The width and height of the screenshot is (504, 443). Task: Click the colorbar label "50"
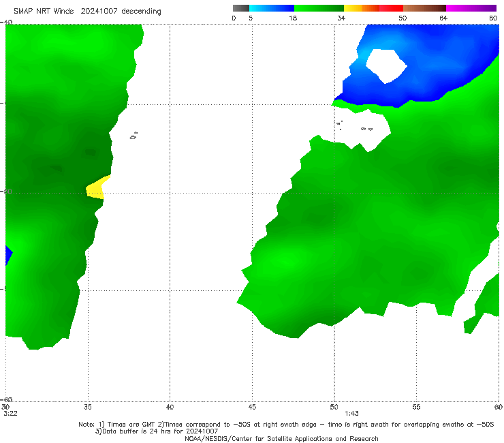pos(403,18)
